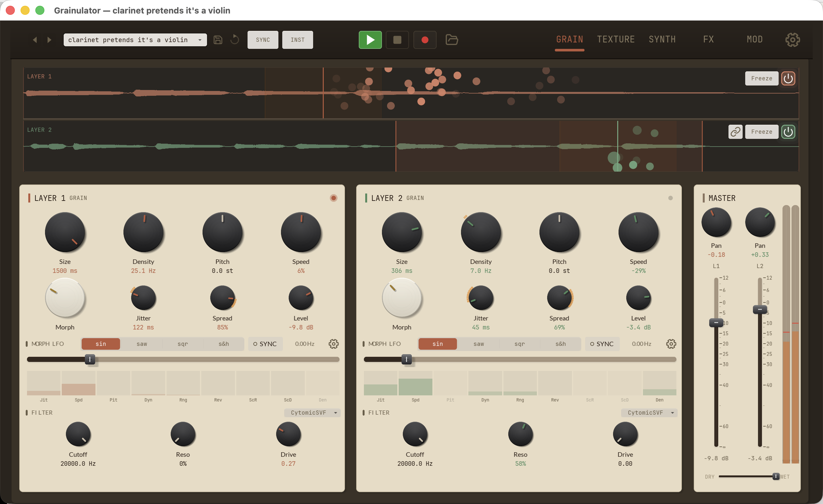Open the preset name dropdown
The image size is (823, 504).
(x=135, y=40)
